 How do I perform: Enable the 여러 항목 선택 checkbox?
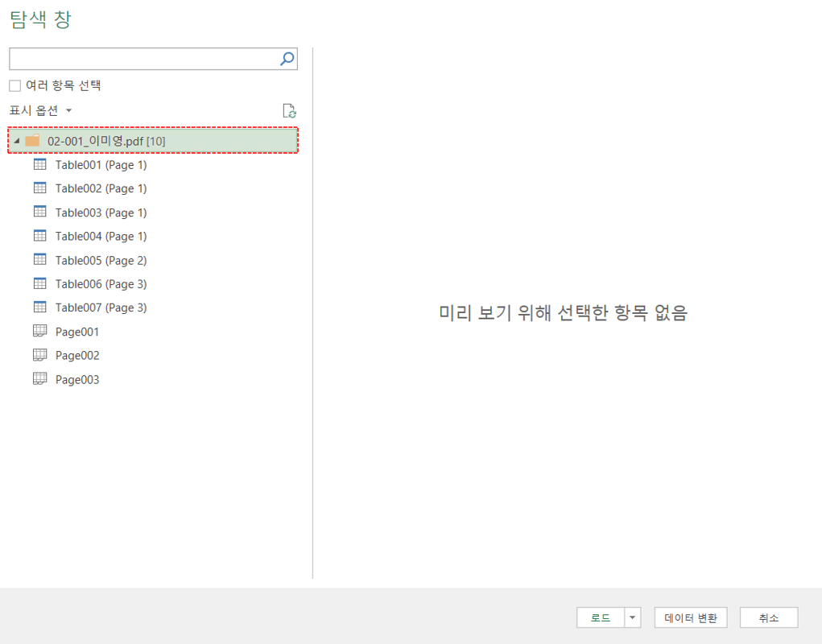(x=14, y=85)
